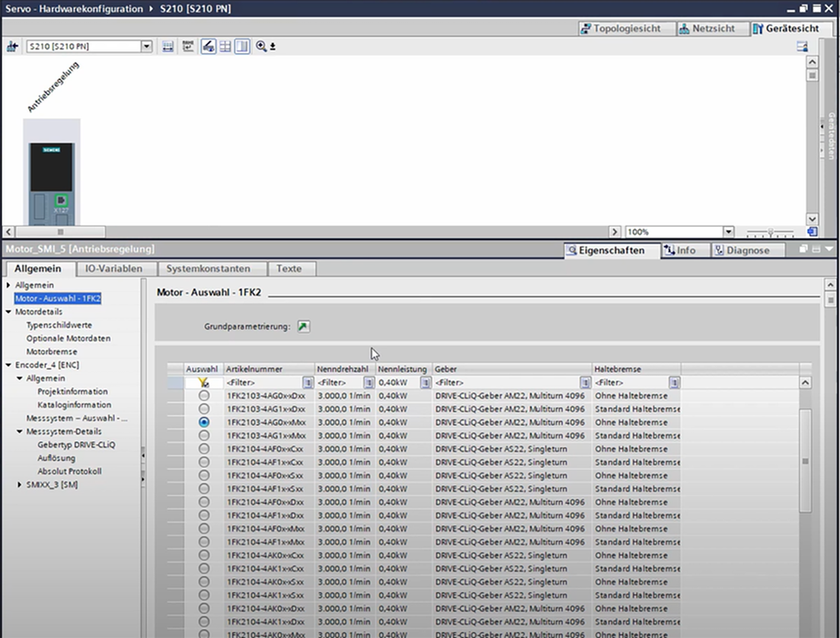The height and width of the screenshot is (638, 840).
Task: Expand the top-level Allgemein tree node arrow
Action: point(8,285)
